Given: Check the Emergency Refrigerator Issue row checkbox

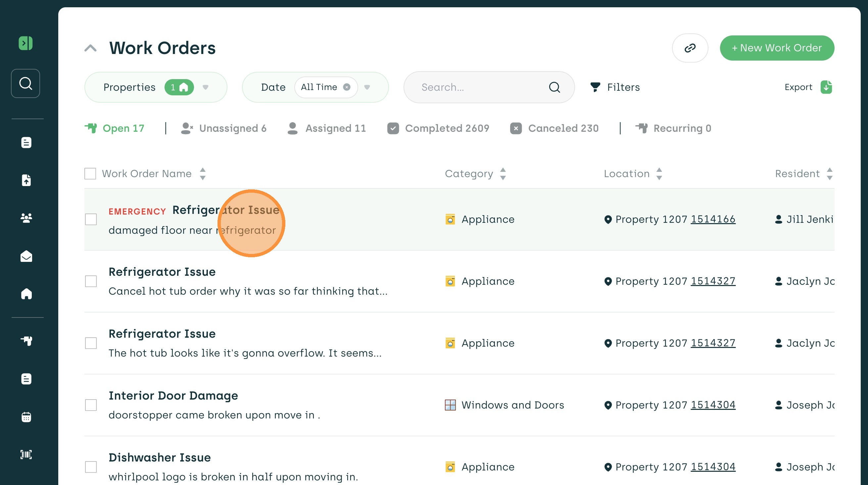Looking at the screenshot, I should 91,219.
